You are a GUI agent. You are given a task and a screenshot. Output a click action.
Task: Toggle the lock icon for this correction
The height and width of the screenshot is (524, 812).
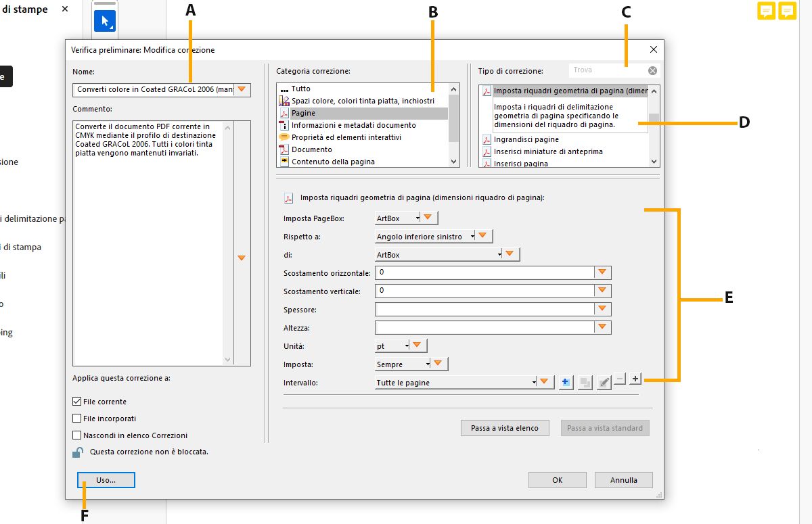78,452
